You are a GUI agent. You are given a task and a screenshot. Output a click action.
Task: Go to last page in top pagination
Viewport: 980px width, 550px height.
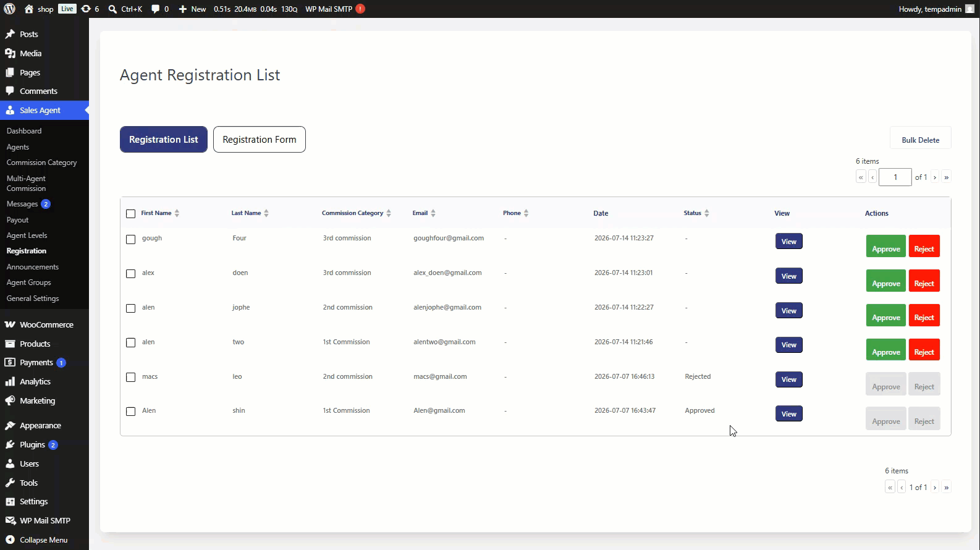946,177
